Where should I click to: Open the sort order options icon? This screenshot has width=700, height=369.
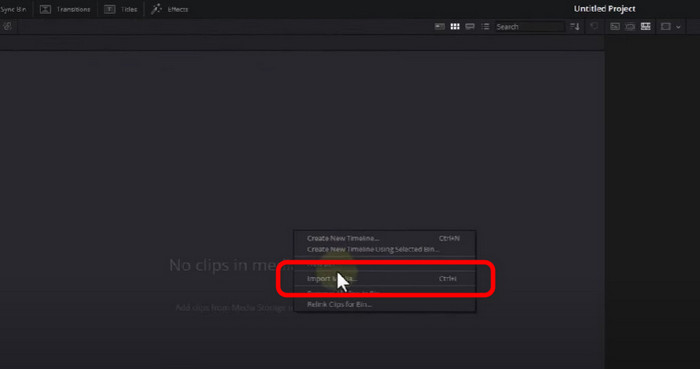[x=575, y=27]
